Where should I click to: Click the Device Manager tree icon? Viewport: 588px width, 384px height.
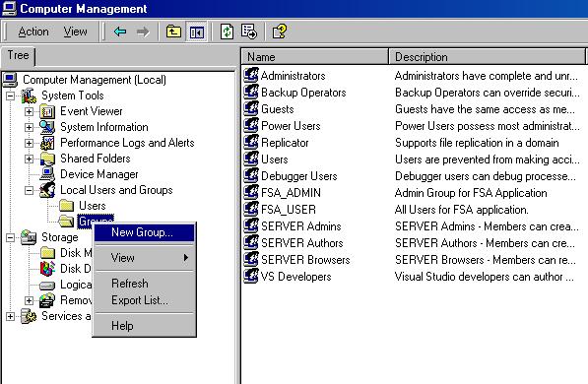click(x=47, y=174)
